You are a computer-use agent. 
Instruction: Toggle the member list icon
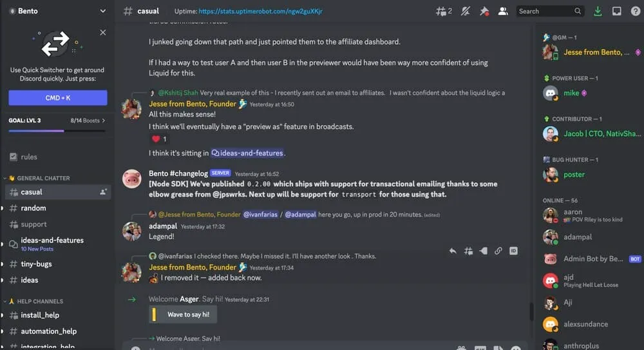pos(503,11)
